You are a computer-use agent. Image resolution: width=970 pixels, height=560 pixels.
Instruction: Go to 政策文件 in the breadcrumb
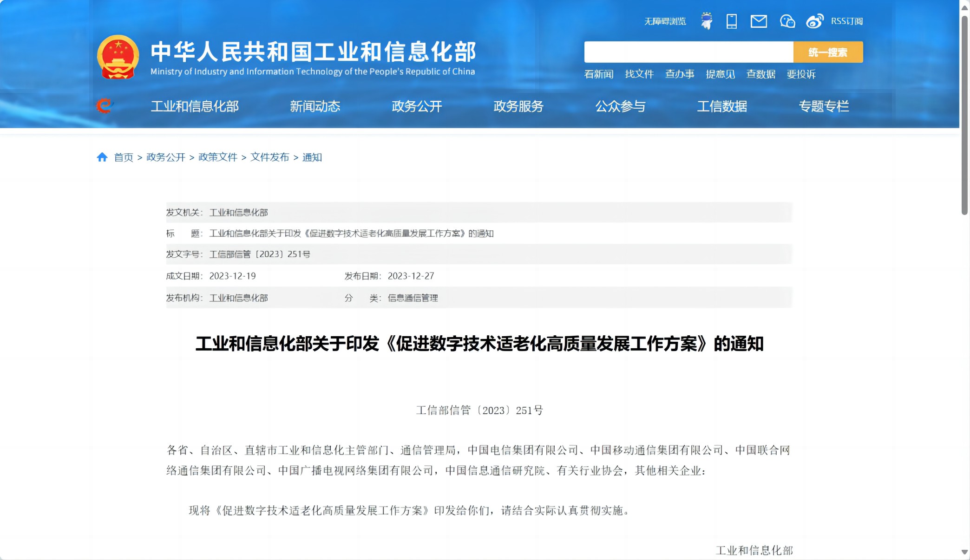click(217, 157)
